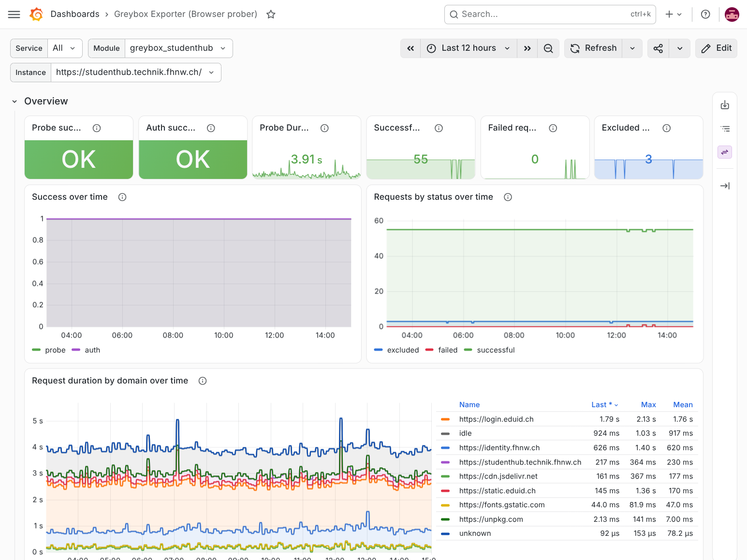Open the Last 12 hours time picker
This screenshot has height=560, width=747.
coord(469,48)
